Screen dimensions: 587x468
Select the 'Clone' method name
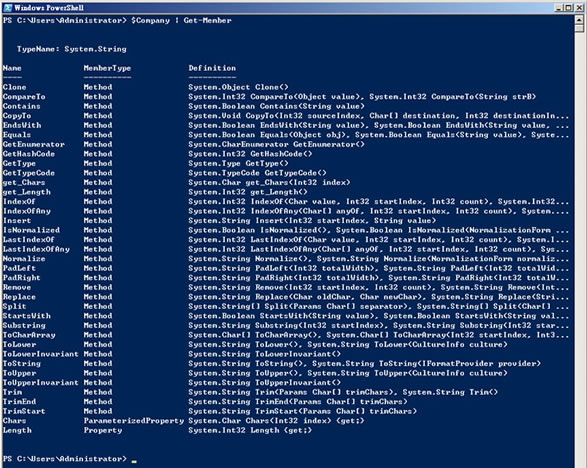coord(14,87)
